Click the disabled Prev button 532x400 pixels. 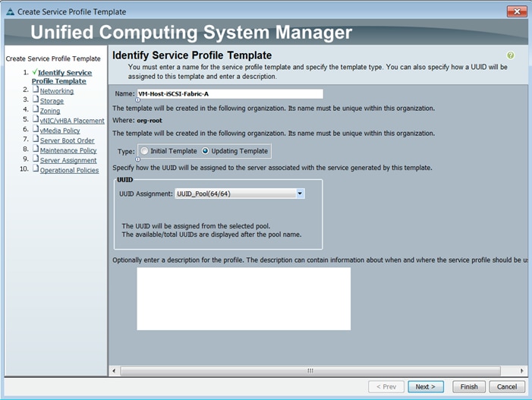coord(386,387)
